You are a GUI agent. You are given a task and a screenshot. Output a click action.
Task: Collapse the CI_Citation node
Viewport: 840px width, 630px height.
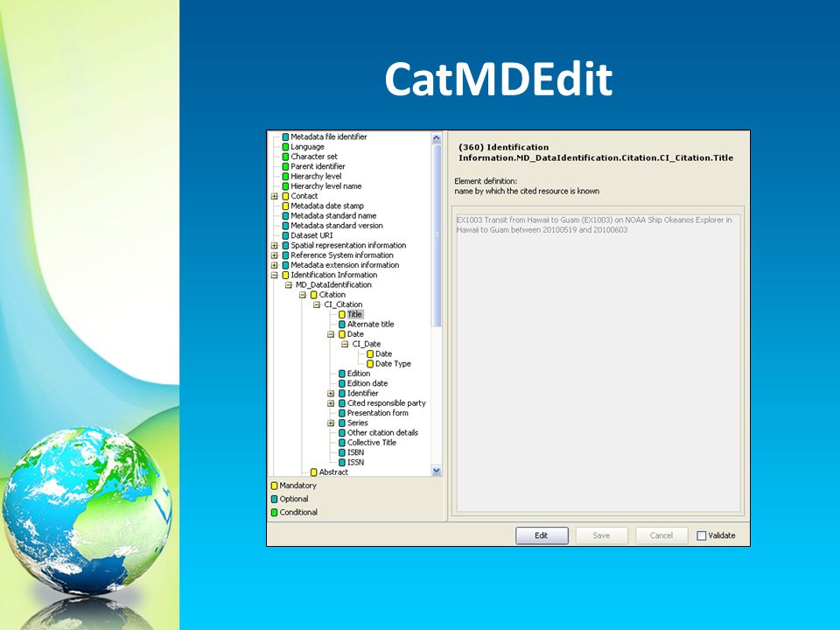pyautogui.click(x=317, y=304)
